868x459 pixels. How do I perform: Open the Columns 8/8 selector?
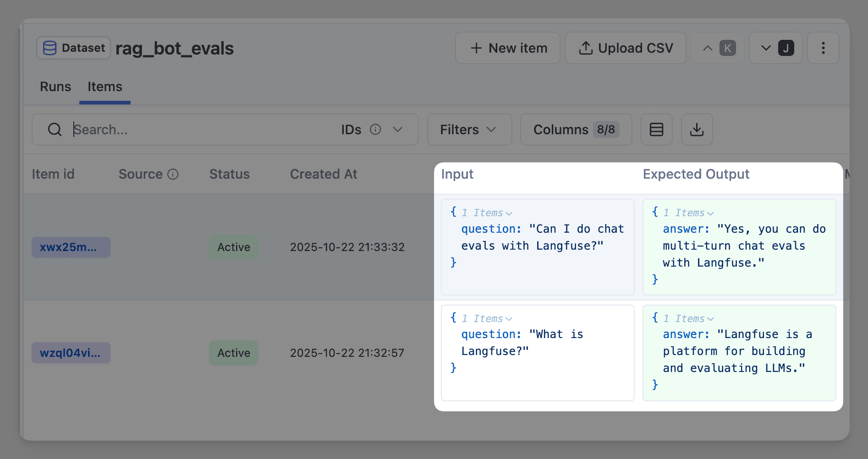click(576, 130)
